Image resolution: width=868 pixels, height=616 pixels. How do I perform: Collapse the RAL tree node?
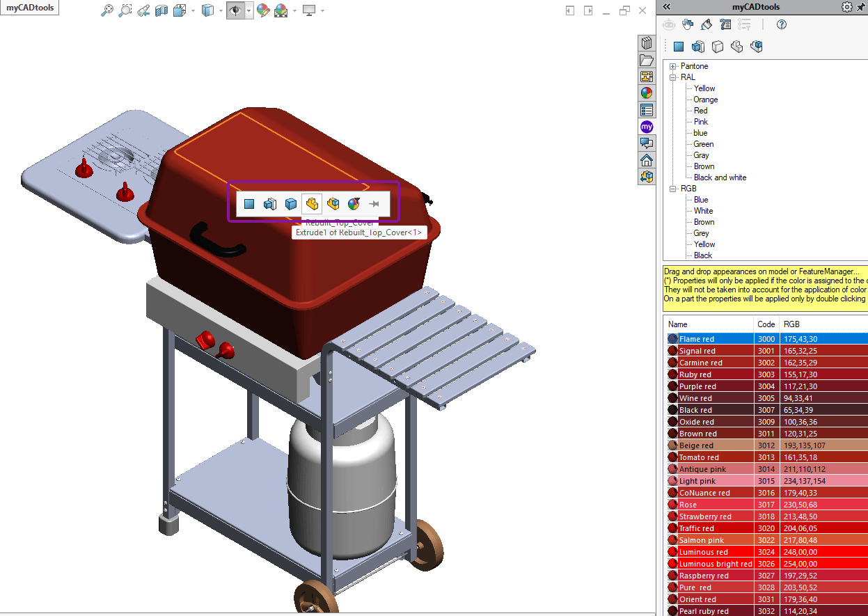(x=673, y=77)
